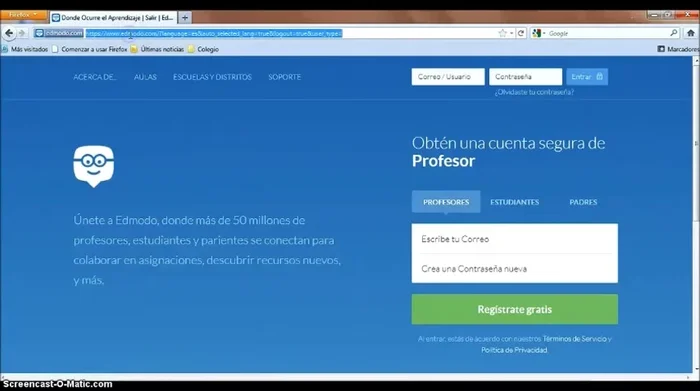Go to the browser home page icon
The width and height of the screenshot is (700, 391).
(691, 33)
